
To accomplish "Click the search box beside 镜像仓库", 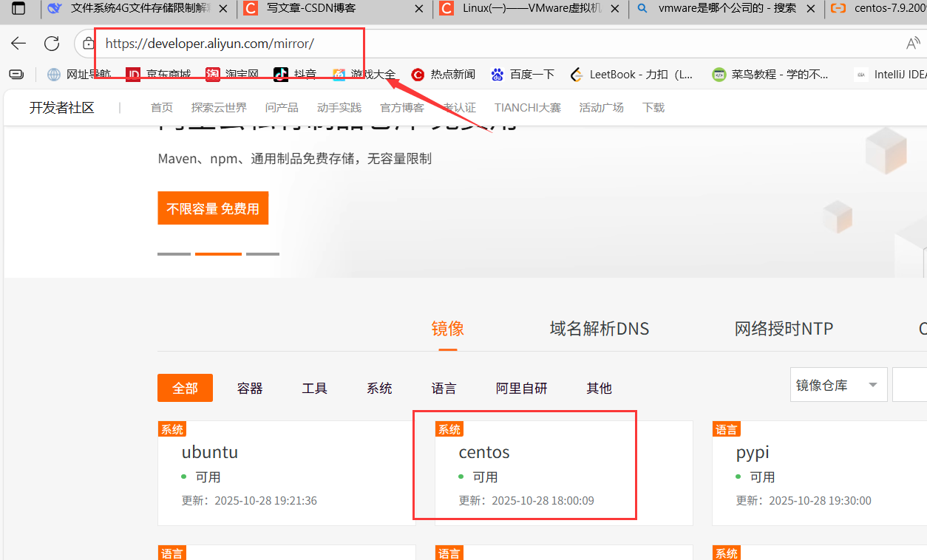I will point(909,385).
